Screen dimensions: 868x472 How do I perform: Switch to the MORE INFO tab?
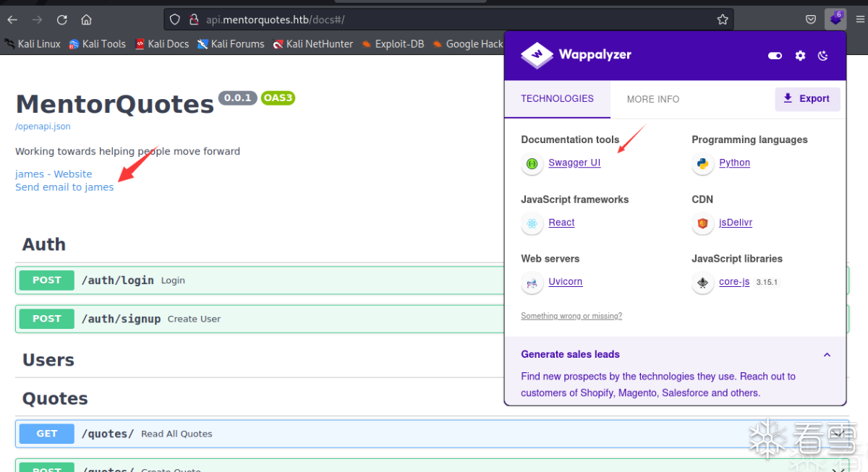point(653,99)
